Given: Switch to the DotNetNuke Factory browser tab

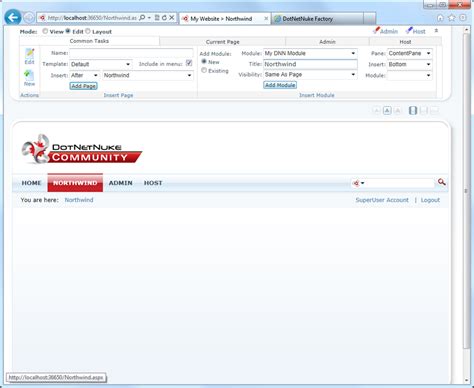Looking at the screenshot, I should pos(317,19).
